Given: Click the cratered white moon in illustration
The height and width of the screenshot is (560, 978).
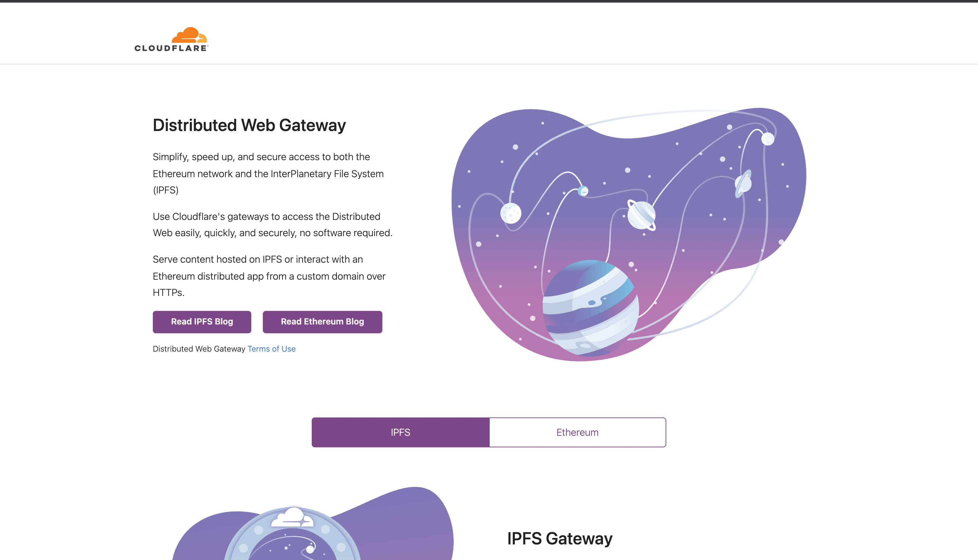Looking at the screenshot, I should (x=510, y=213).
